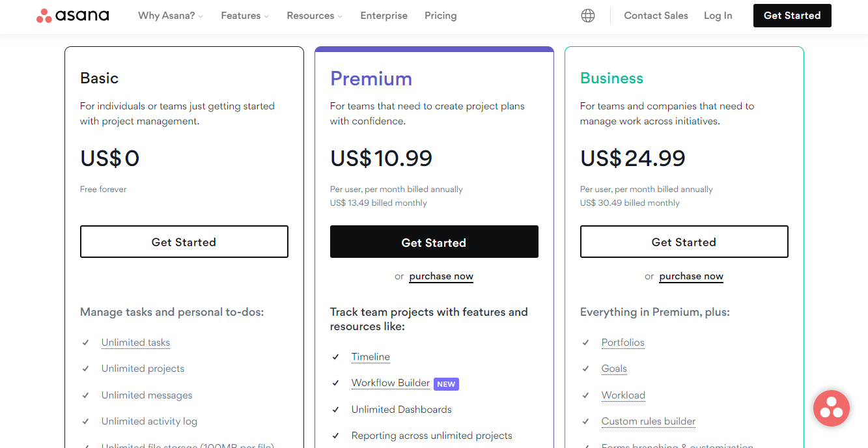This screenshot has height=448, width=868.
Task: Click Get Started under Basic plan
Action: tap(184, 242)
